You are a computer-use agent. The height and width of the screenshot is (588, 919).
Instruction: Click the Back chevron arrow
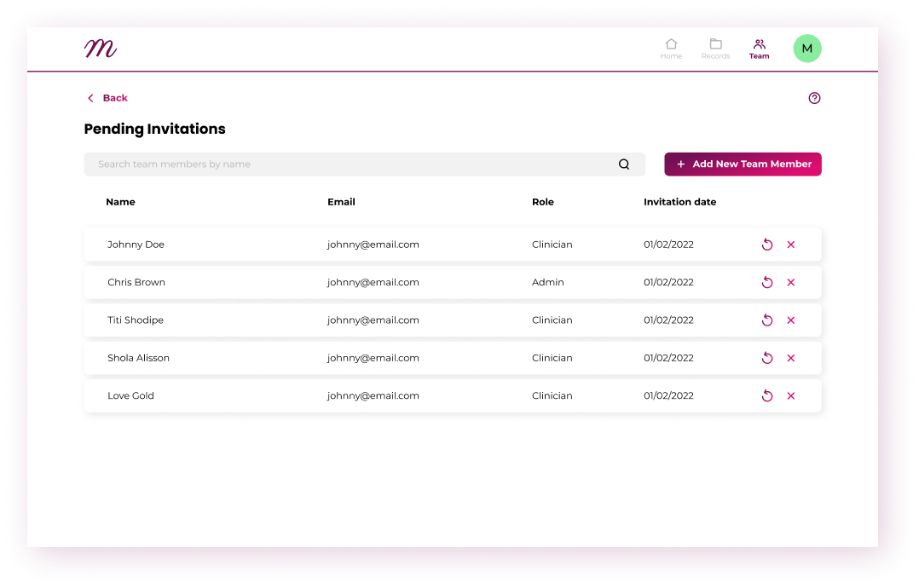coord(90,98)
